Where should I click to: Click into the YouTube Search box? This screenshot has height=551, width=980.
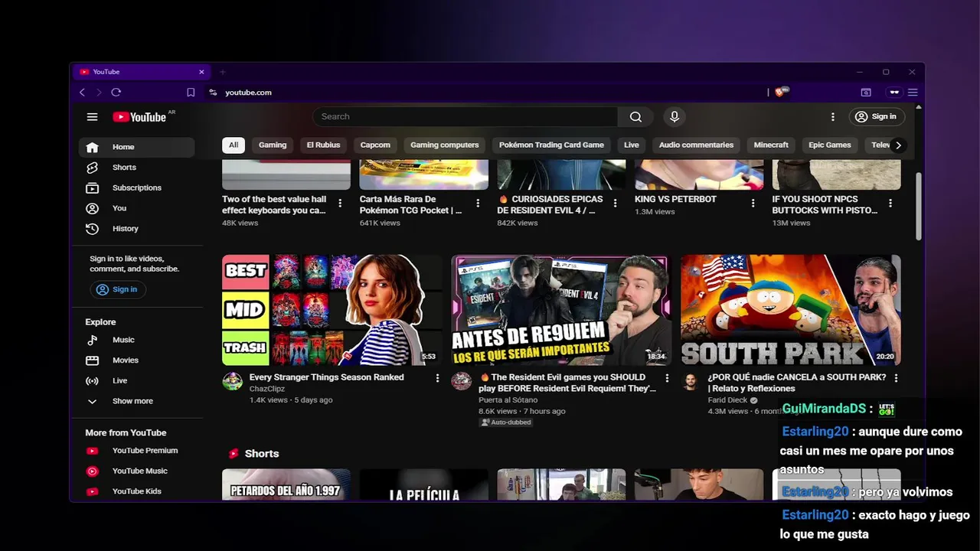point(465,116)
